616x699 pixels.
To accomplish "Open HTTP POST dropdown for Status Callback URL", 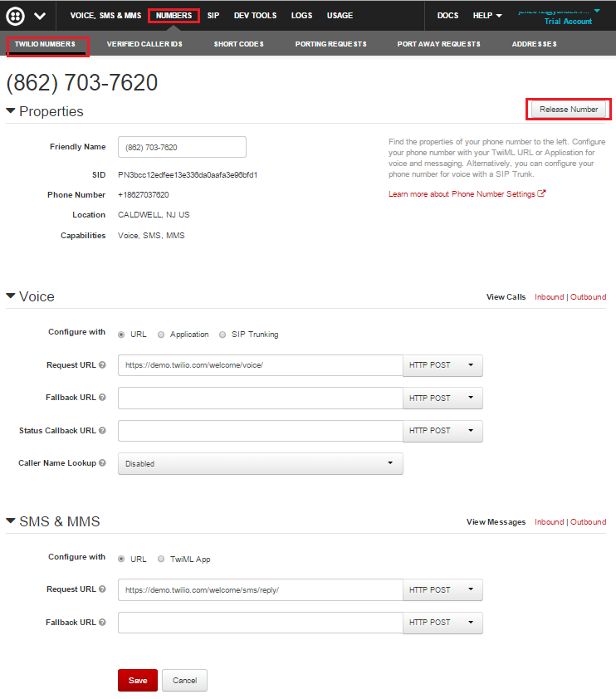I will point(442,431).
